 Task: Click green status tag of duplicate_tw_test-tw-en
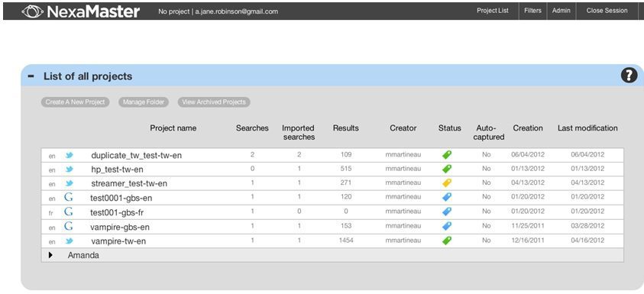tap(446, 155)
